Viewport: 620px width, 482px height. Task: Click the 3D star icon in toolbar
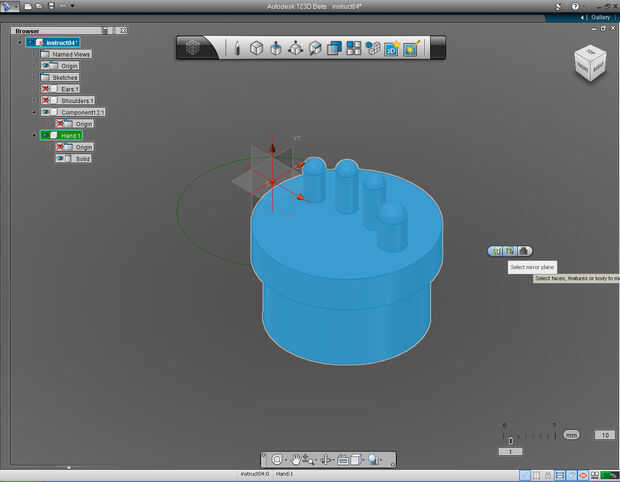(391, 48)
